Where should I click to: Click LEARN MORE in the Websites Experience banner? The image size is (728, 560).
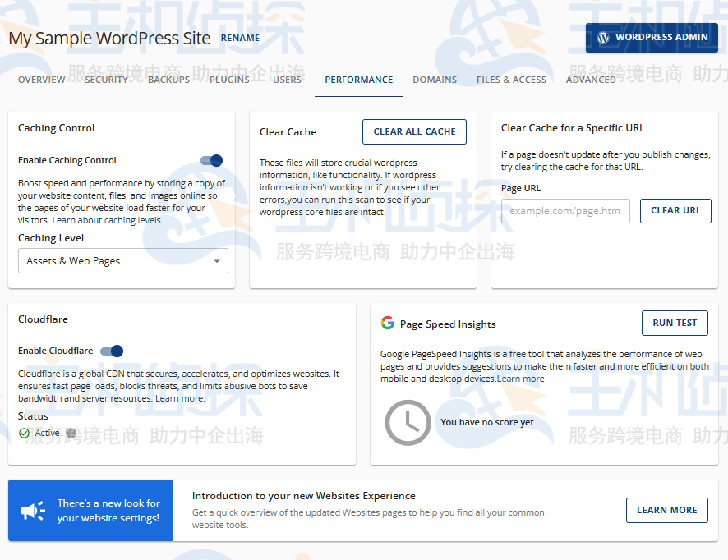coord(666,510)
